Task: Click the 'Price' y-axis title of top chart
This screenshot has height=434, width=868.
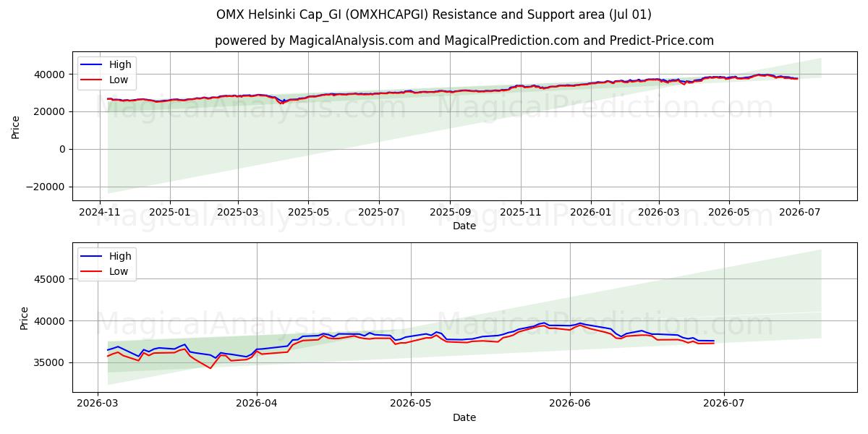Action: [x=16, y=127]
